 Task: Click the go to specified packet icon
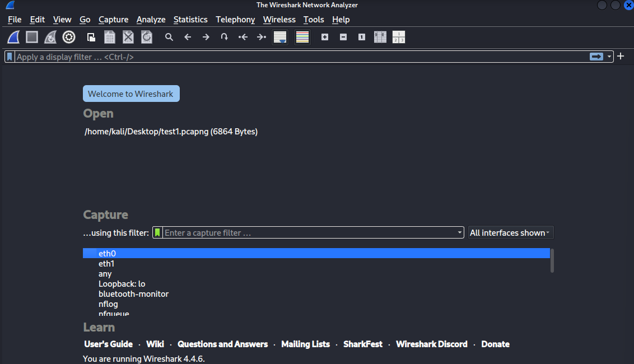click(225, 37)
